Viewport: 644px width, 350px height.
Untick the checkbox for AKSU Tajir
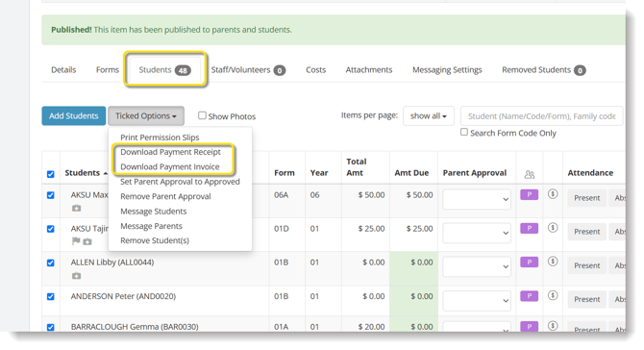coord(51,229)
